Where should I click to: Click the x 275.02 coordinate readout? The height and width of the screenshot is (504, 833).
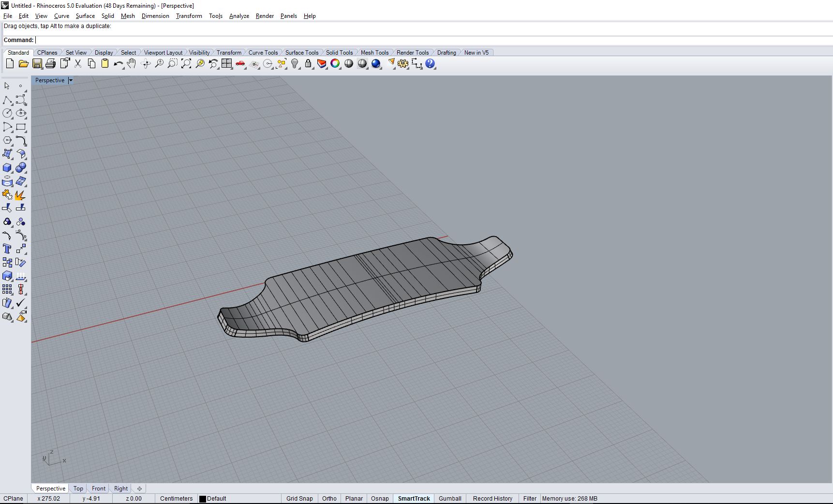[49, 498]
